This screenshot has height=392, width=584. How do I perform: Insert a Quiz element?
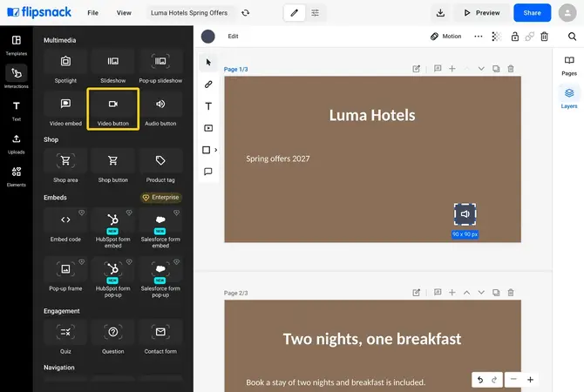pyautogui.click(x=65, y=338)
